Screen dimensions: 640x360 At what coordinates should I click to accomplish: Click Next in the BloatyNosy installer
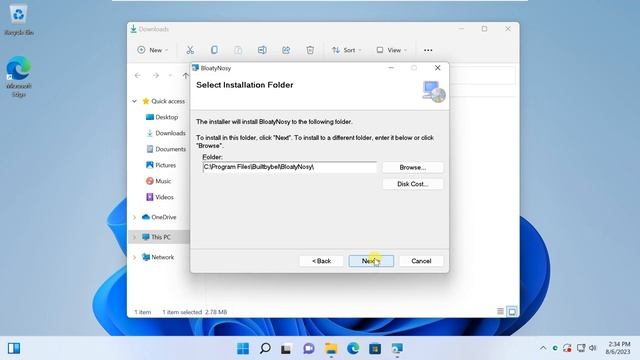pos(371,261)
